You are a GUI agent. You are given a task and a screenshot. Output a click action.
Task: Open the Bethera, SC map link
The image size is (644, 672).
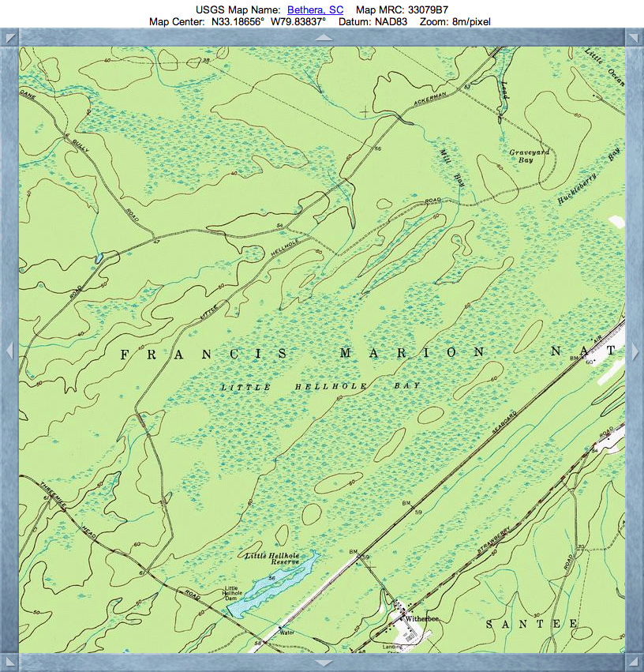(315, 9)
